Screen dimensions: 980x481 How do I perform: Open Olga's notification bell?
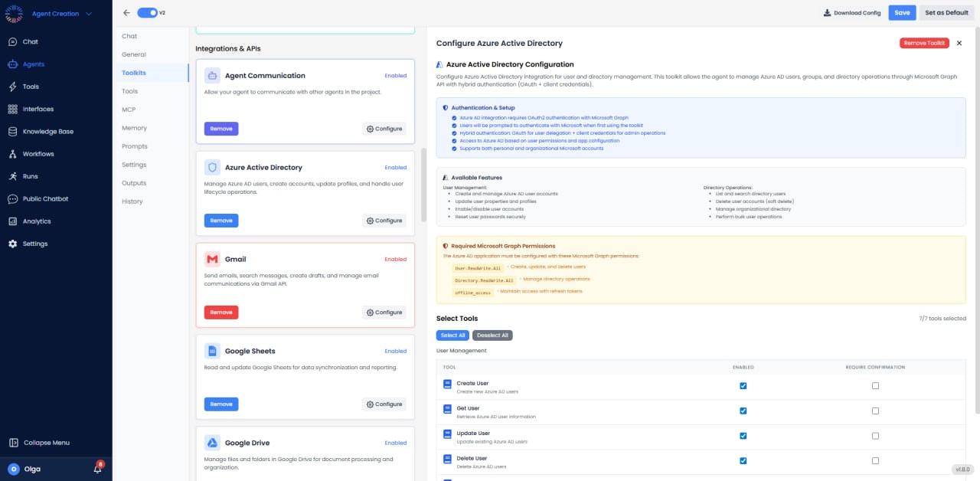pyautogui.click(x=96, y=470)
